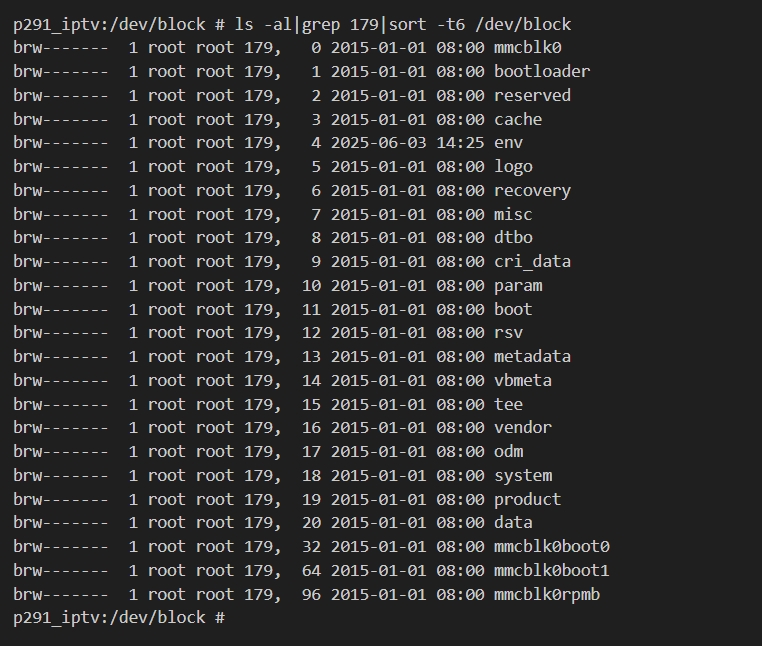Click the vbmeta partition name
This screenshot has width=762, height=646.
pos(522,381)
